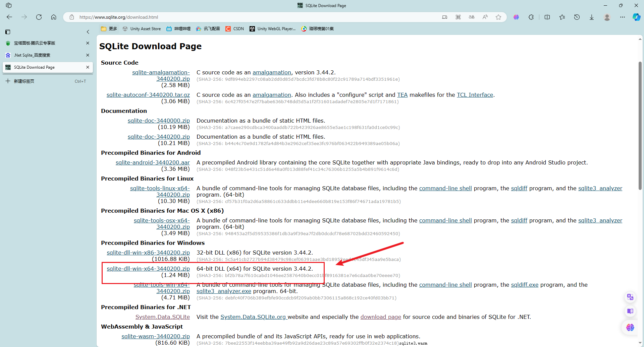The height and width of the screenshot is (347, 644).
Task: Open the 更多 bookmarks folder
Action: 109,29
